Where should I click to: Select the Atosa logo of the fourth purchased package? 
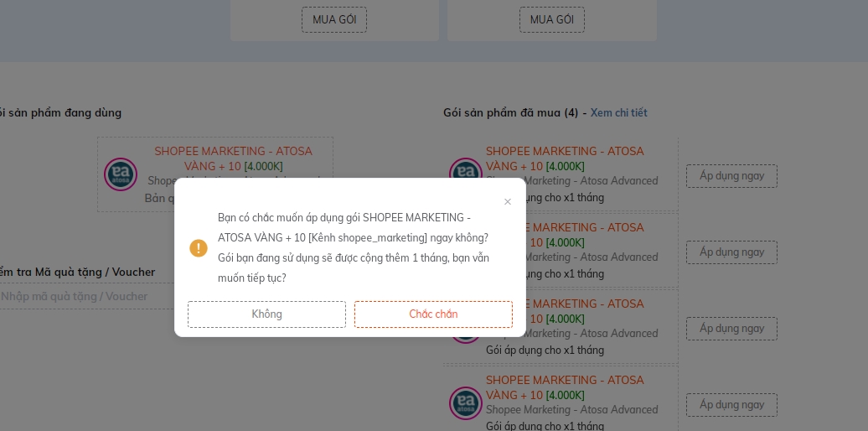click(466, 403)
